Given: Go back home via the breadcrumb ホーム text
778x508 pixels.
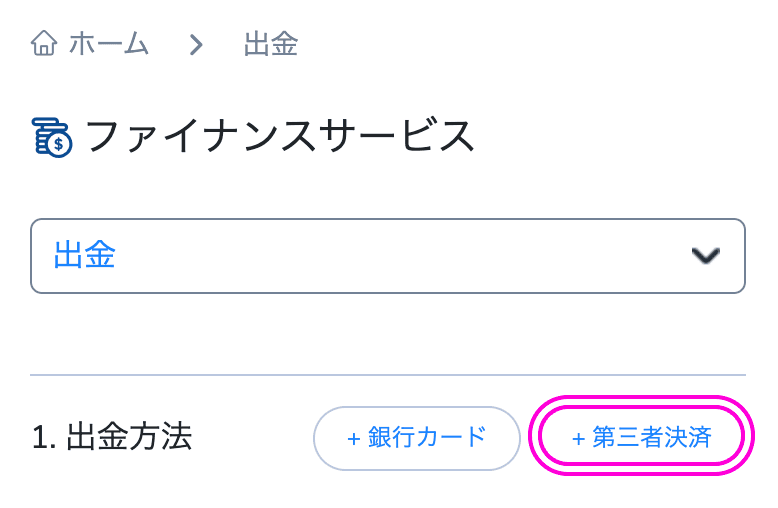Looking at the screenshot, I should coord(109,44).
